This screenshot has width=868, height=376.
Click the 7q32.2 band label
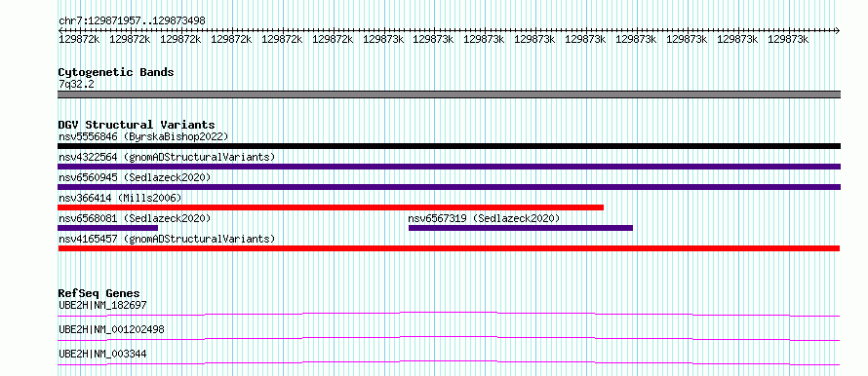(75, 84)
